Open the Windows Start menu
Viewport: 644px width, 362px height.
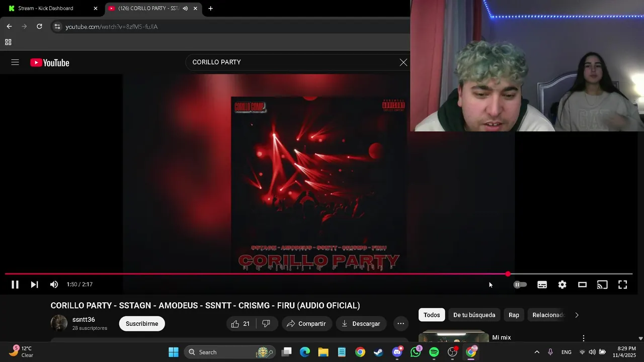173,352
